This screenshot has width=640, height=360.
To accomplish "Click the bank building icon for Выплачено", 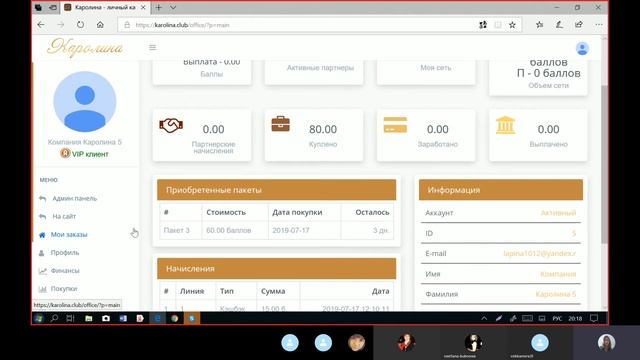I will pyautogui.click(x=505, y=125).
